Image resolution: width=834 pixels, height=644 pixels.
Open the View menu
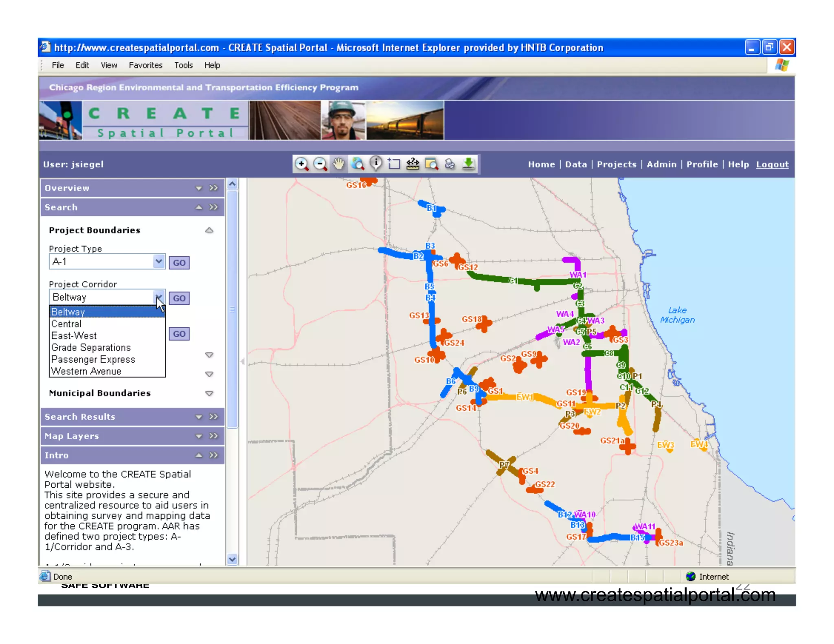tap(109, 65)
